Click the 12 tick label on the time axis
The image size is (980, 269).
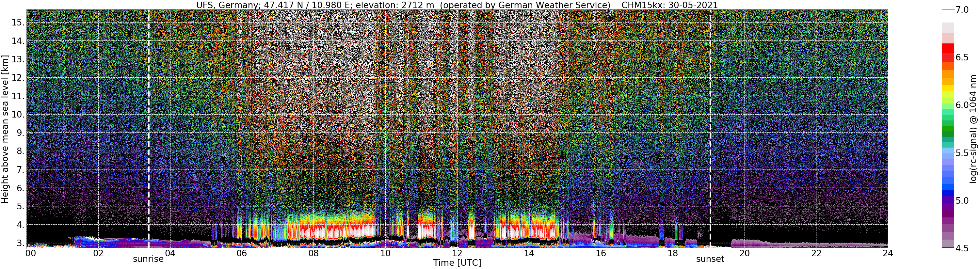pyautogui.click(x=457, y=253)
